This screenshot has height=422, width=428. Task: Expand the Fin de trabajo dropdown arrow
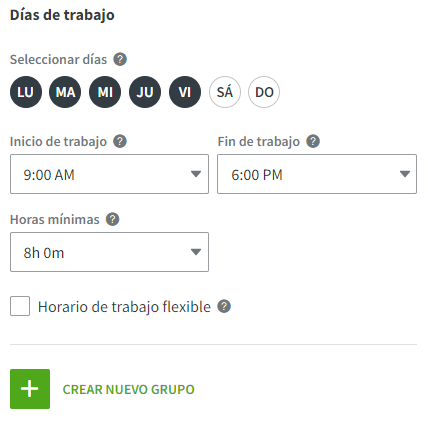pos(405,174)
